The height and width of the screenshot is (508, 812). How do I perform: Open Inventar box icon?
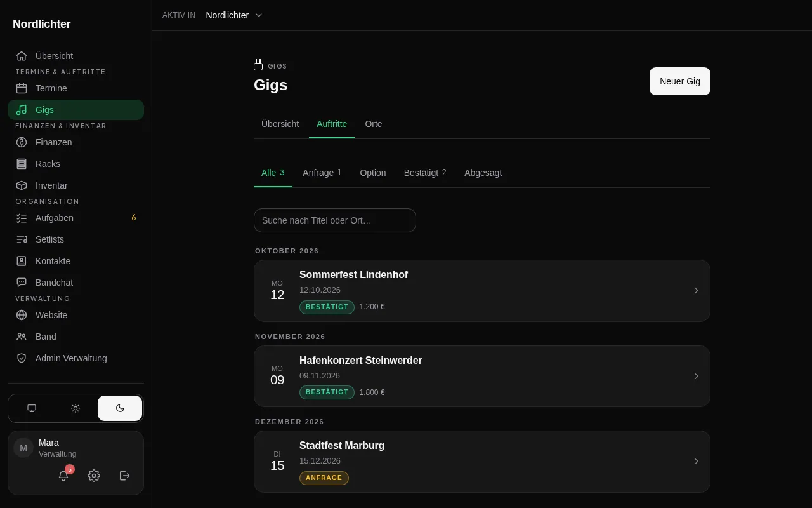22,185
